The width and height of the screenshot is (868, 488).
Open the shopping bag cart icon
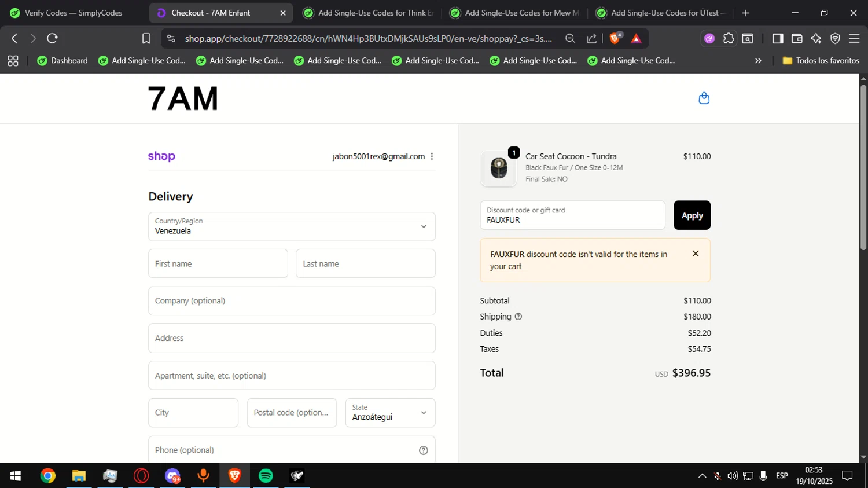(x=704, y=98)
